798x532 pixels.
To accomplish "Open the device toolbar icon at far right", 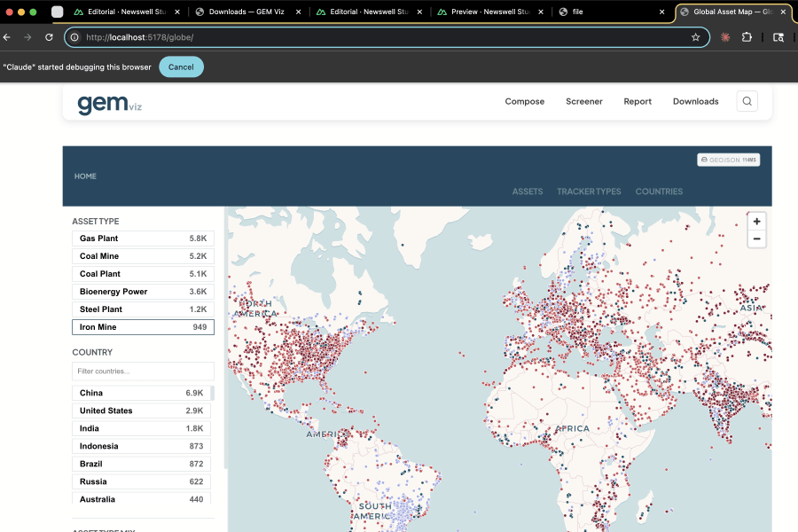I will (778, 37).
